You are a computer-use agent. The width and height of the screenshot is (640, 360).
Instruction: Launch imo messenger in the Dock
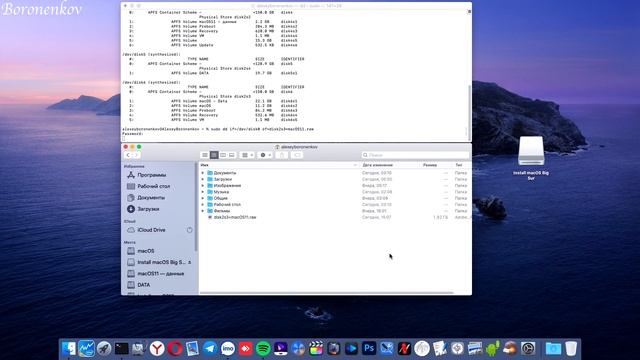[x=228, y=349]
